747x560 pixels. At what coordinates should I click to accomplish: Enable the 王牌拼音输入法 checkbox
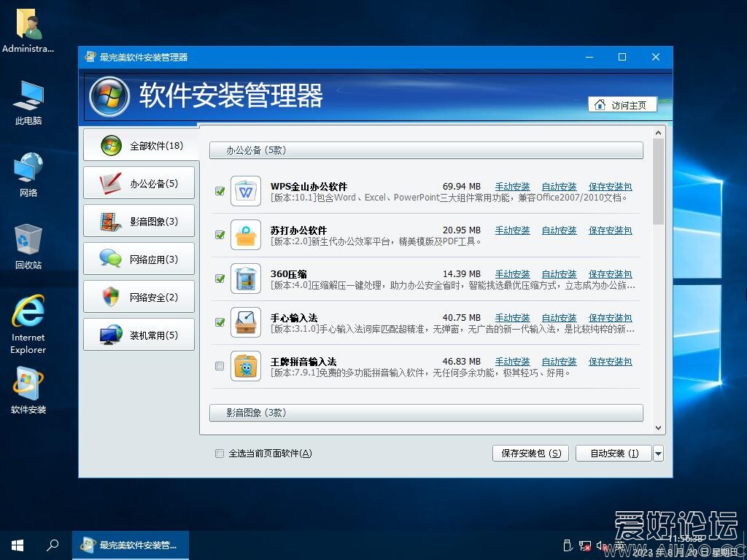(220, 366)
